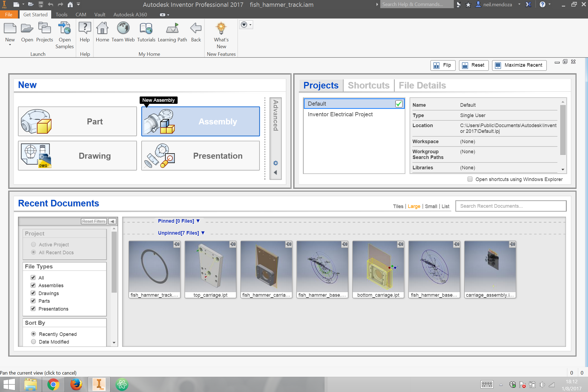Viewport: 588px width, 392px height.
Task: Open the neil.mendoza account dropdown
Action: (x=519, y=4)
